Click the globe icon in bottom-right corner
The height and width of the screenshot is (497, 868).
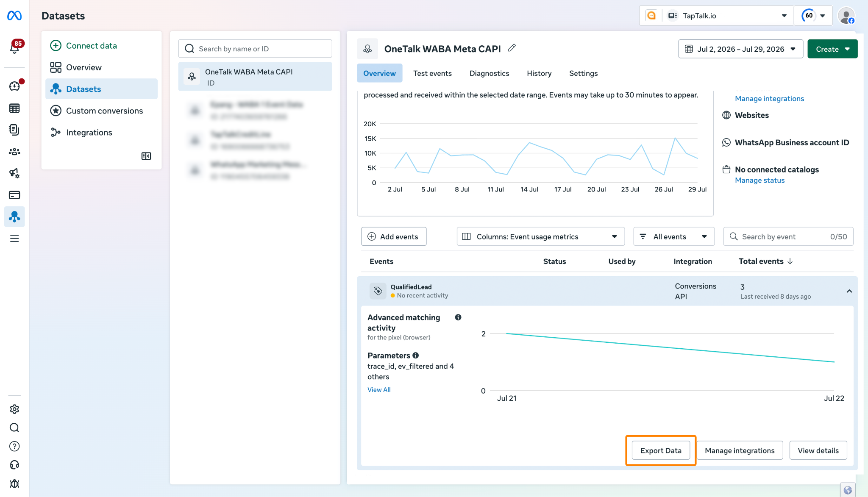pyautogui.click(x=848, y=490)
